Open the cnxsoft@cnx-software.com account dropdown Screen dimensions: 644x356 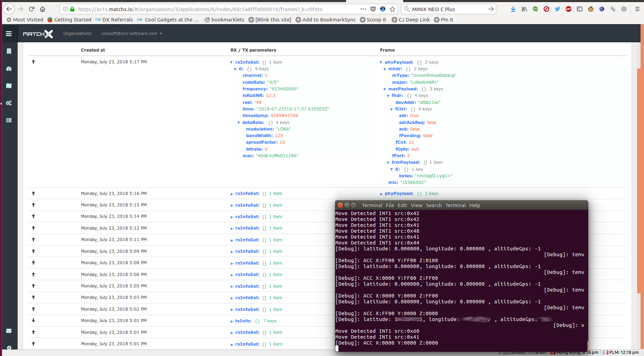[x=132, y=34]
